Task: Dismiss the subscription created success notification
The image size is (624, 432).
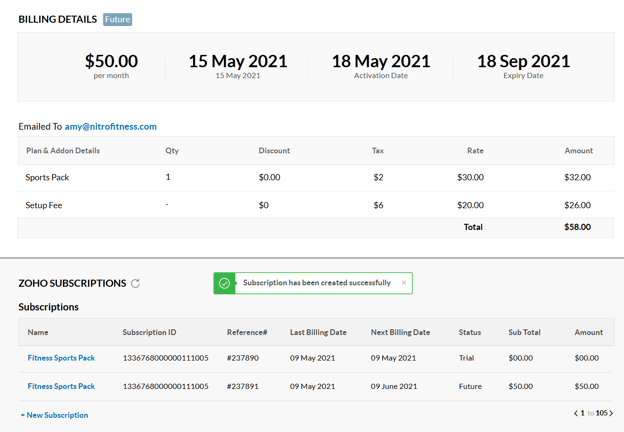Action: coord(404,283)
